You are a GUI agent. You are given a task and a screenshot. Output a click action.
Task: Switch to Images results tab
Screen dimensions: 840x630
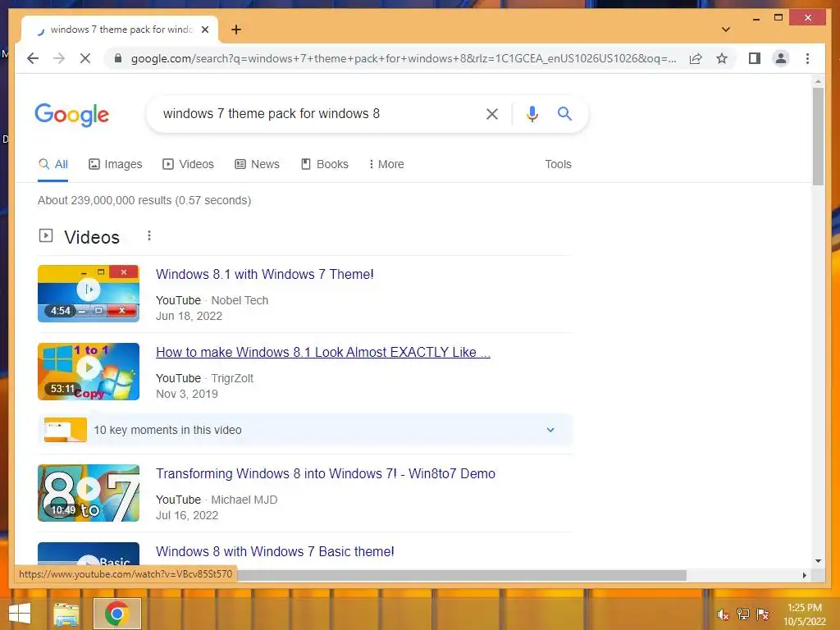115,164
